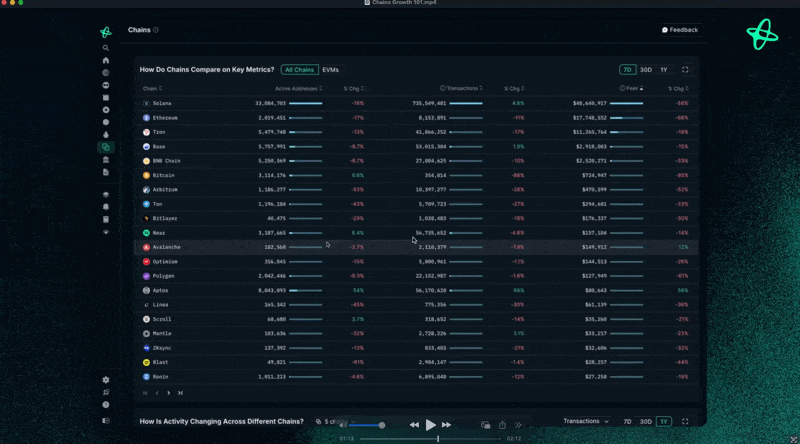Open the search icon in the sidebar
Viewport: 800px width, 444px height.
pyautogui.click(x=106, y=48)
